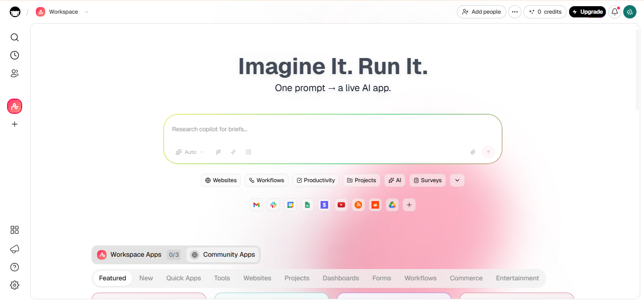This screenshot has width=644, height=303.
Task: Select the Entertainment tab
Action: tap(517, 278)
